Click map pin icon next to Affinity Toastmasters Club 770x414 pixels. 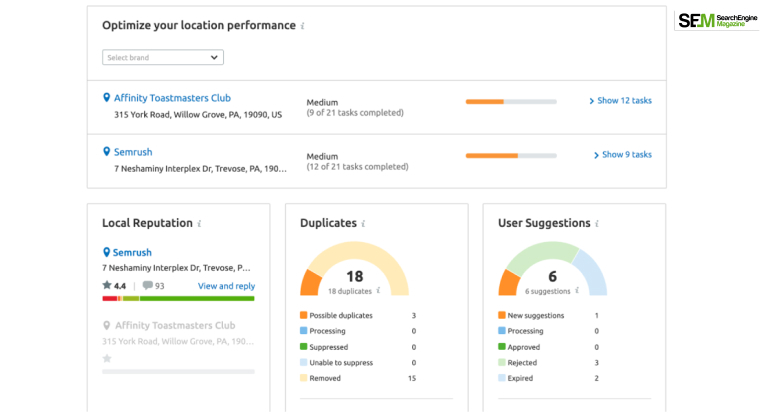[x=106, y=97]
